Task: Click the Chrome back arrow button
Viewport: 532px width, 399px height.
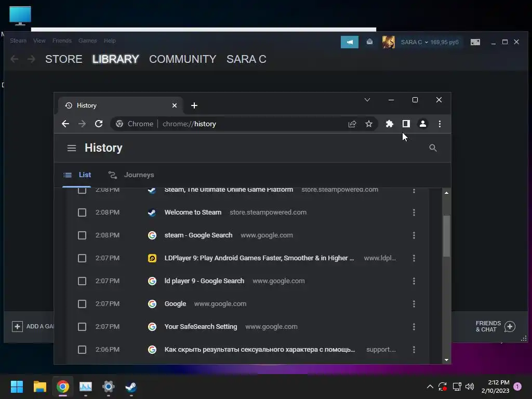Action: [65, 124]
